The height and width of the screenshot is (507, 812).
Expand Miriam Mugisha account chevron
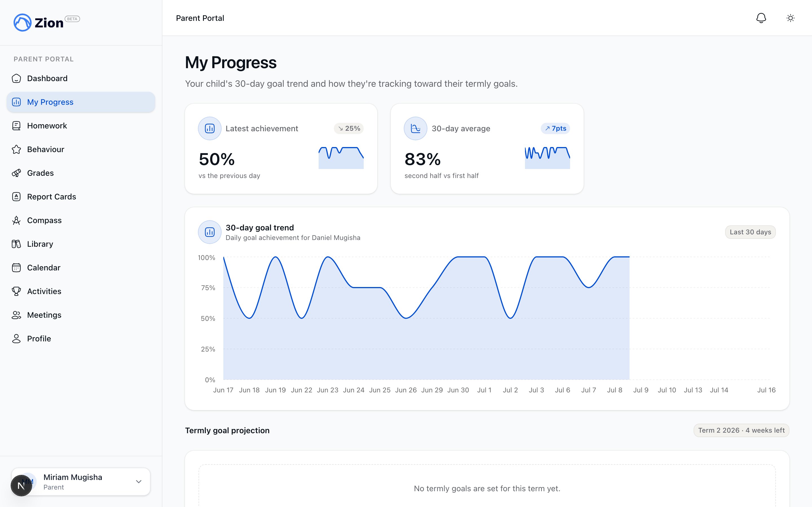pyautogui.click(x=139, y=482)
